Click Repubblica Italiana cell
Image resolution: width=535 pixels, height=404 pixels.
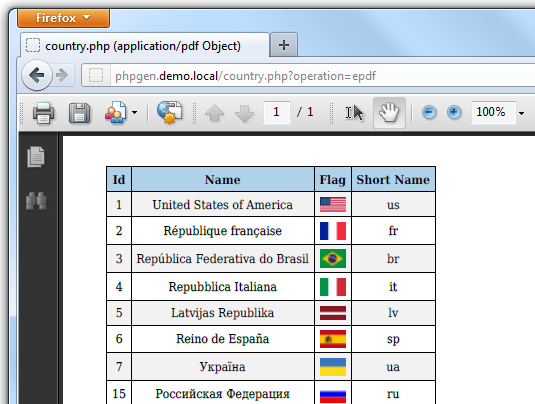[x=222, y=287]
